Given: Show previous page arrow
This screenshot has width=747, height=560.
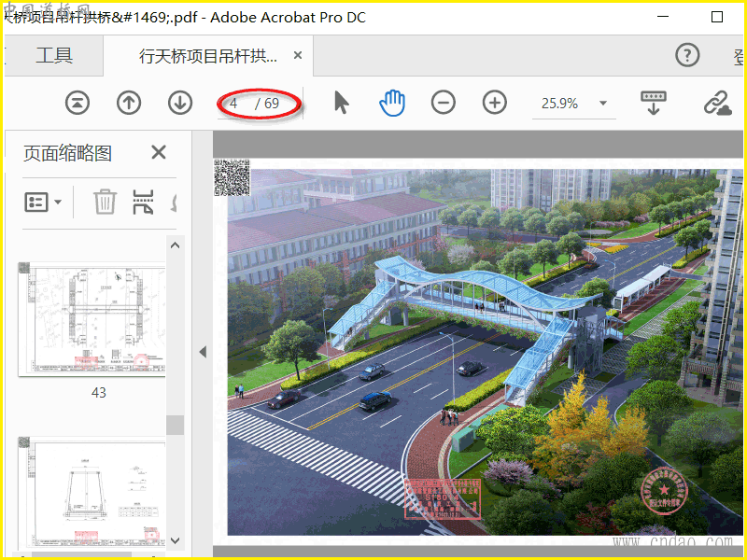Looking at the screenshot, I should (x=129, y=103).
